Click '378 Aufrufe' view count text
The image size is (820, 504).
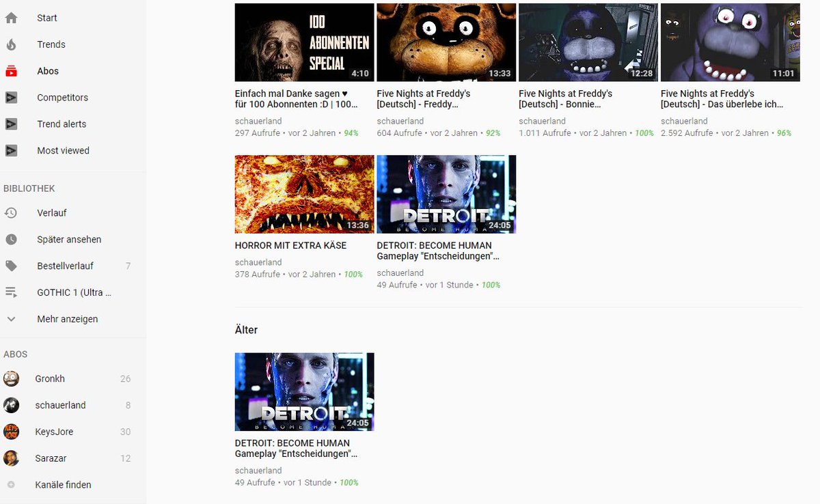click(258, 275)
